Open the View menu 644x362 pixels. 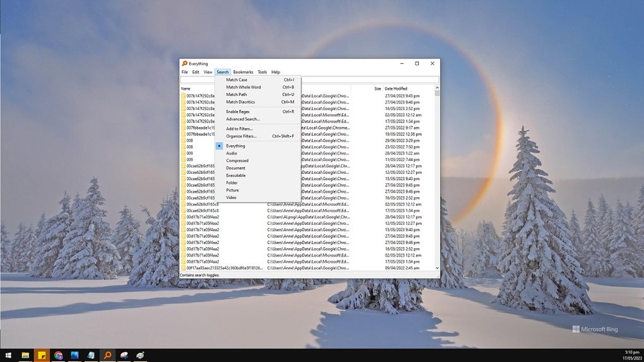tap(208, 72)
